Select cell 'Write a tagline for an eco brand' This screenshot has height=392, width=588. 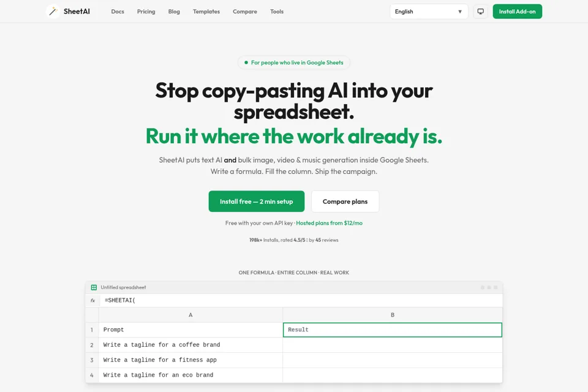pos(190,375)
